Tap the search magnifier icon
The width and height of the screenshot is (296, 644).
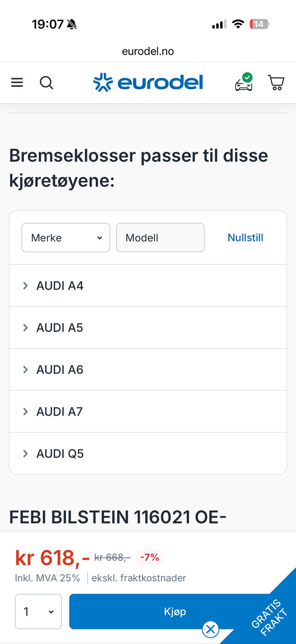[46, 83]
